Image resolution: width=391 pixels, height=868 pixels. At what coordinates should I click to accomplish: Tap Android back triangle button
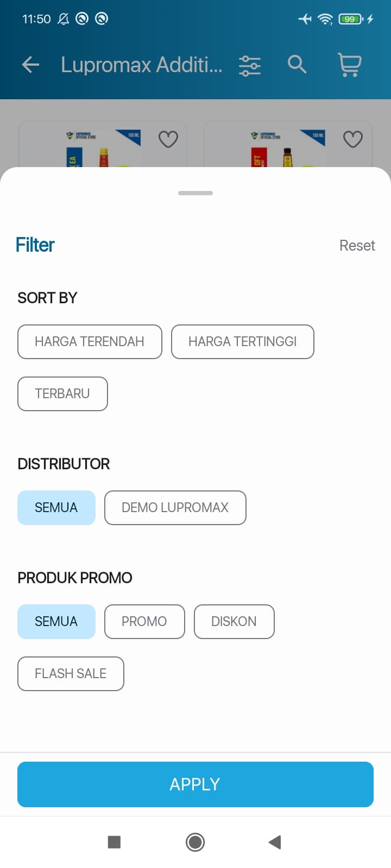(x=275, y=842)
